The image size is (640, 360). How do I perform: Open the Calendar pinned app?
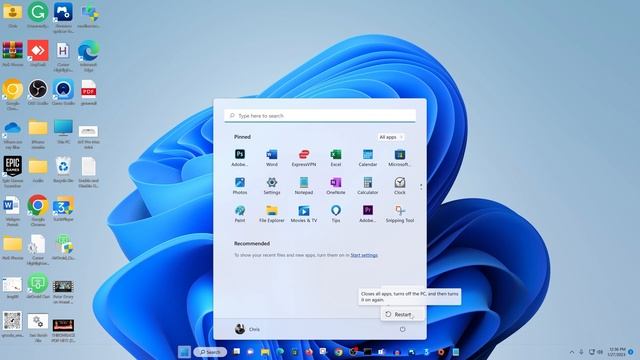click(368, 158)
